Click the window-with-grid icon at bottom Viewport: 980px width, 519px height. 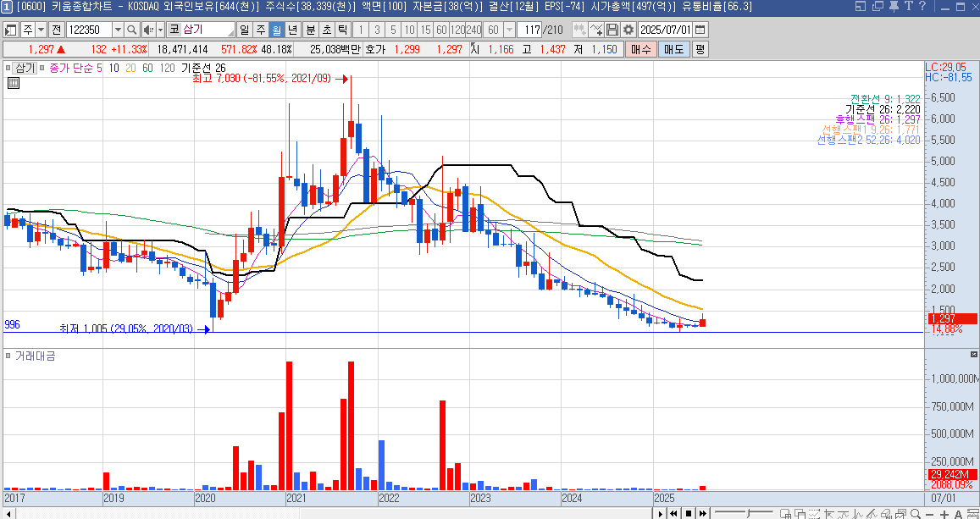pyautogui.click(x=786, y=513)
